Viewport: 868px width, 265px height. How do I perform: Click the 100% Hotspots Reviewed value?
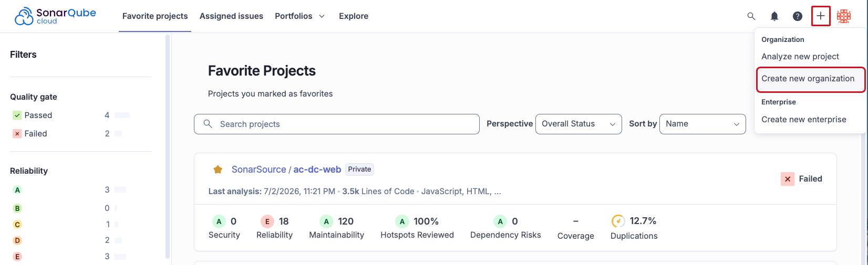pyautogui.click(x=426, y=221)
